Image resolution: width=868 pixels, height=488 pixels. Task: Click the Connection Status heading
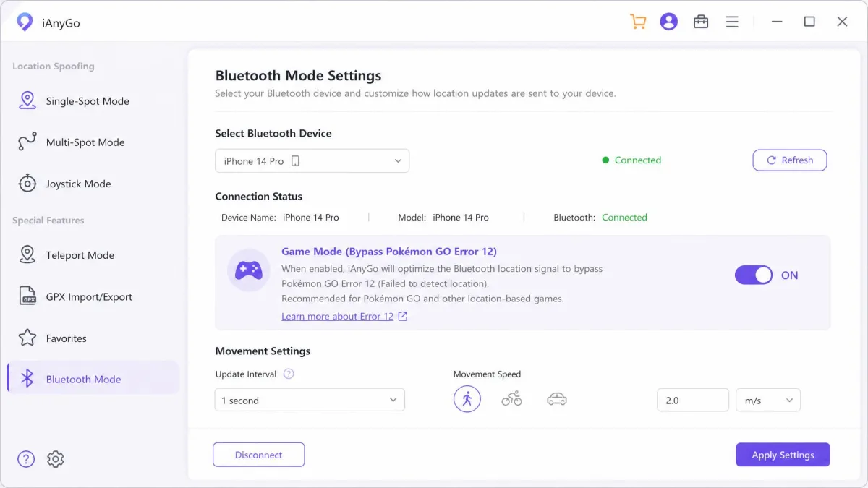259,196
